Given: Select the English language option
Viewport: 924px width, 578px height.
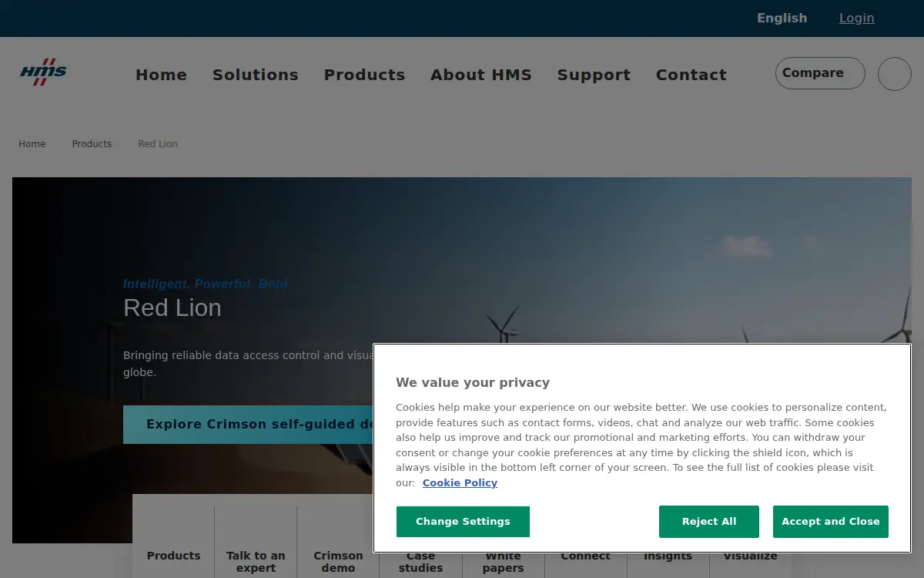Looking at the screenshot, I should click(x=782, y=18).
